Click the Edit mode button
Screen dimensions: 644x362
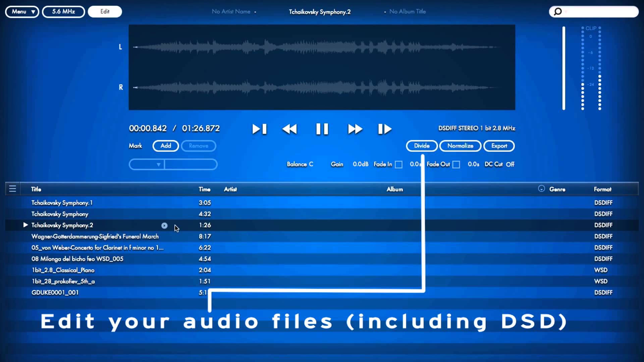point(105,12)
